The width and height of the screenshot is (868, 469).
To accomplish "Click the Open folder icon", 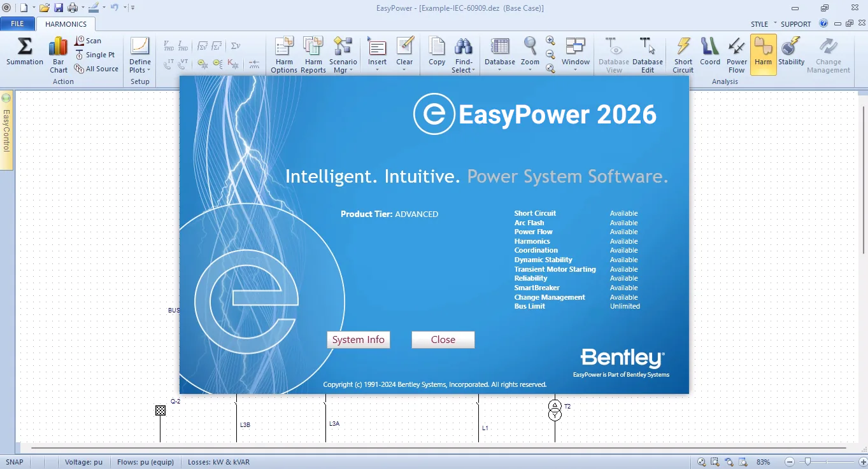I will tap(44, 8).
